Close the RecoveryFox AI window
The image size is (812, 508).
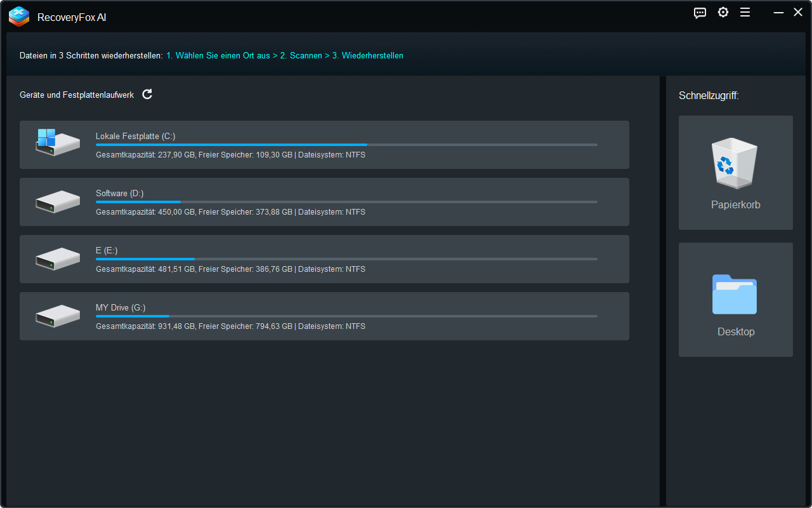798,12
